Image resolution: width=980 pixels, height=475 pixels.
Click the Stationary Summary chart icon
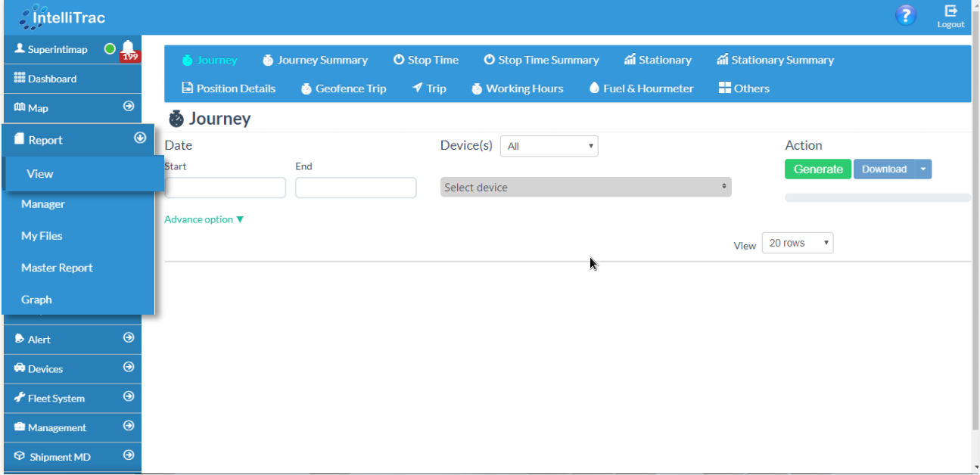(723, 60)
